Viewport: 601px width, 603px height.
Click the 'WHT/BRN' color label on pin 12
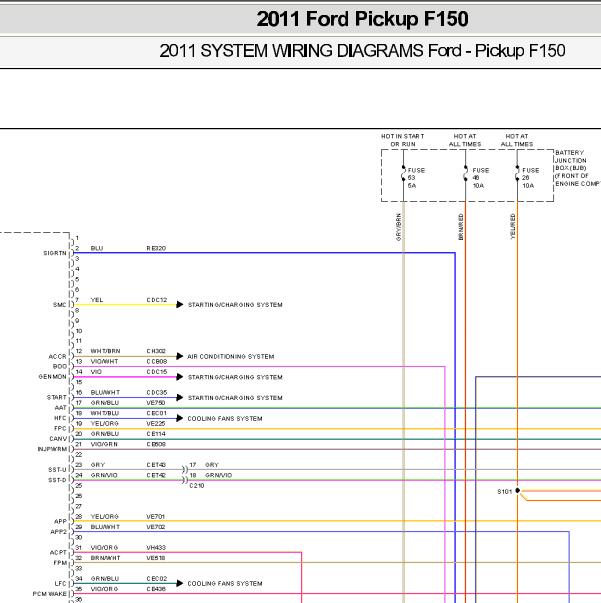click(x=105, y=351)
